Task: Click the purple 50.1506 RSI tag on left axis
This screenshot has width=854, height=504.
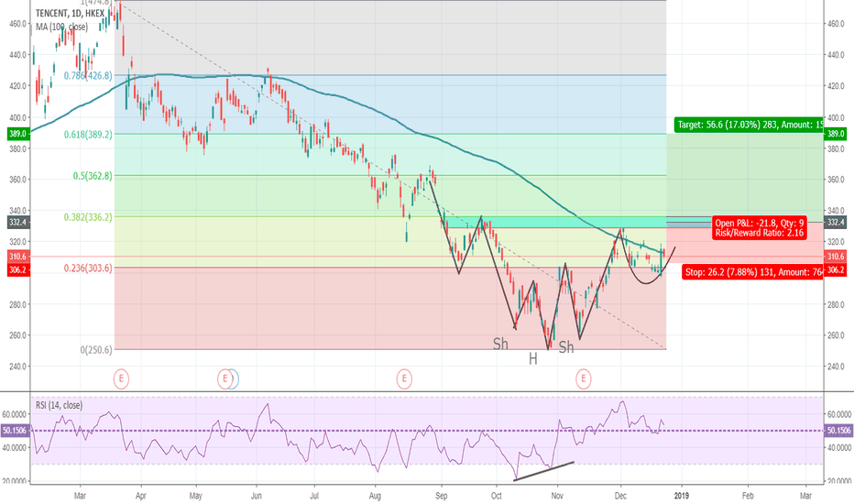Action: coord(16,431)
